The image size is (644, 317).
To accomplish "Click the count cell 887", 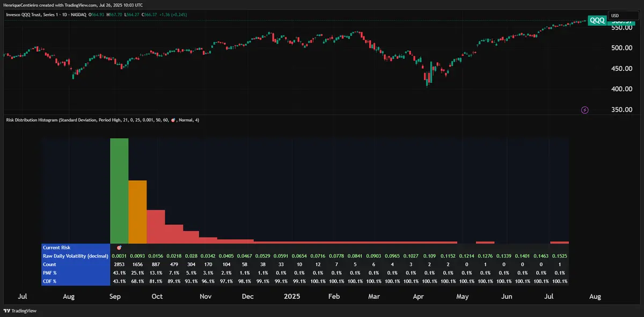I will point(156,265).
